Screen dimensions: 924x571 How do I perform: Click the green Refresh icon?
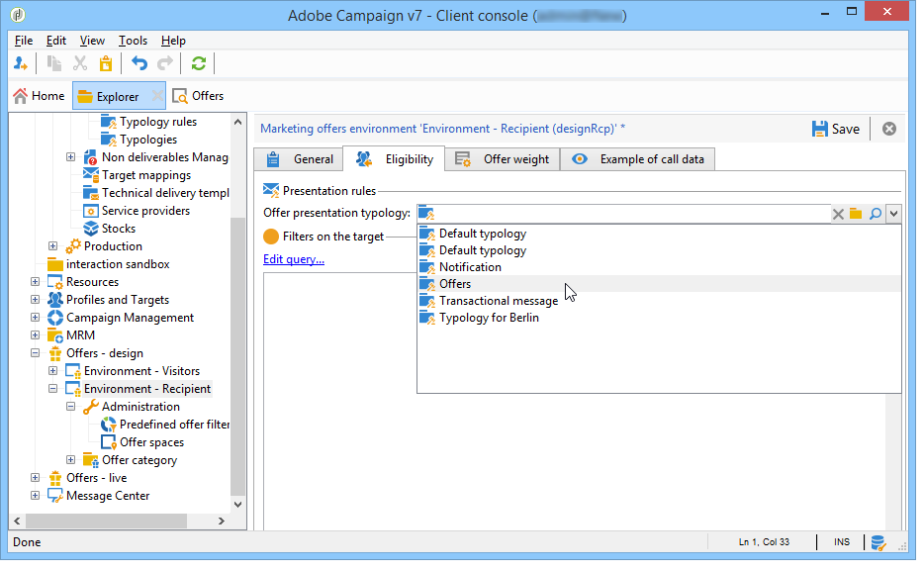click(199, 63)
